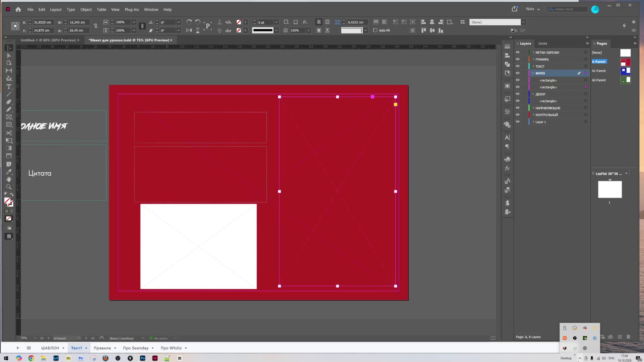Screen dimensions: 644x362
Task: Hide the ФОТО layer
Action: (517, 73)
